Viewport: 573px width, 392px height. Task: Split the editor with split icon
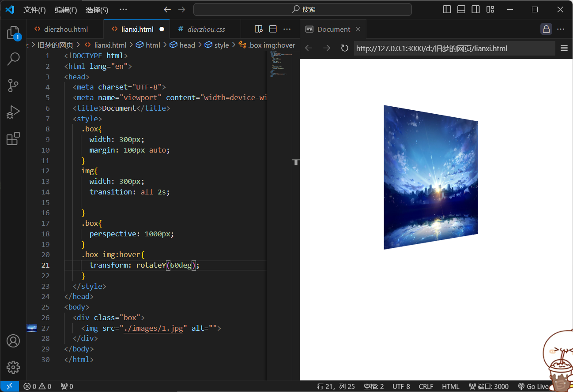click(x=273, y=29)
